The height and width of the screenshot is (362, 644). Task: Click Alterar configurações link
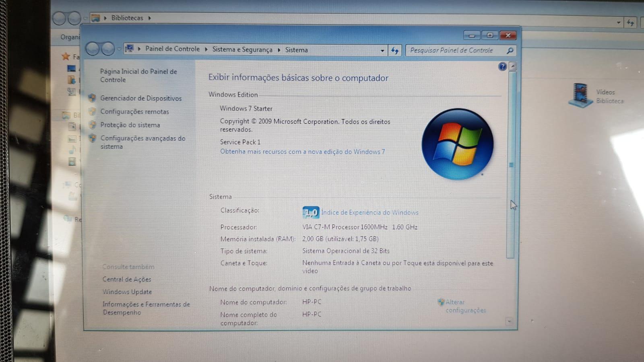pos(465,306)
